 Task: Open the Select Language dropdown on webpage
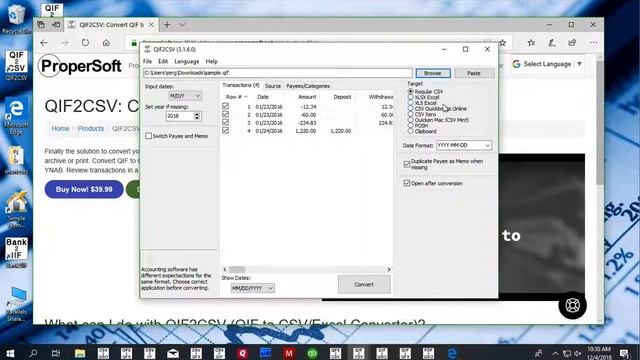(x=547, y=64)
